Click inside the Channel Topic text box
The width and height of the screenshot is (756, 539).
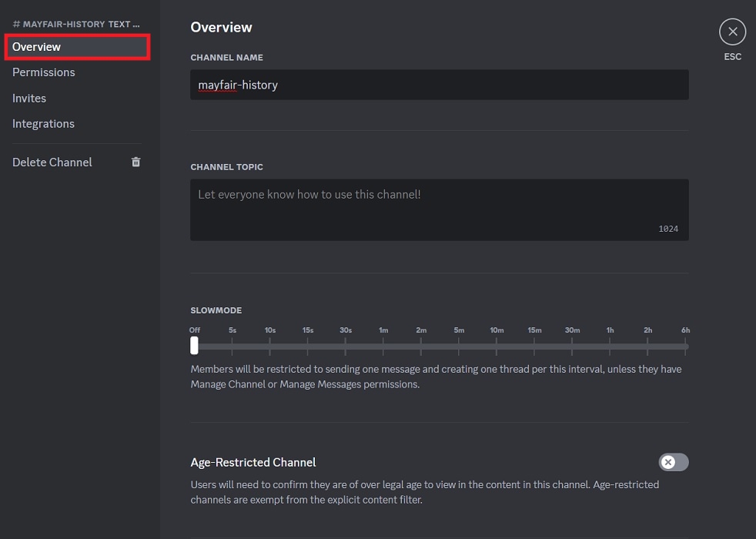[x=439, y=204]
